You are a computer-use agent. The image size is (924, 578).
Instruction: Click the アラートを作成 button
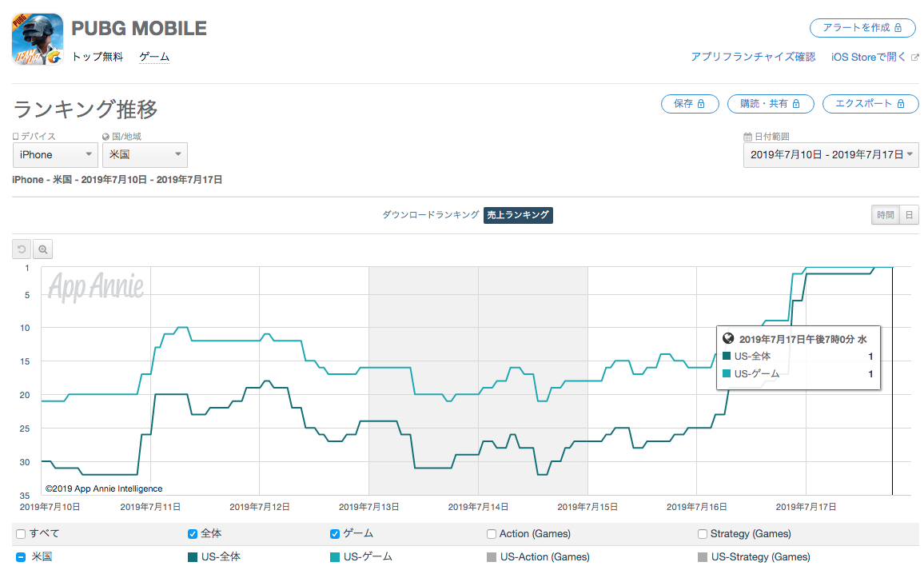pyautogui.click(x=862, y=28)
